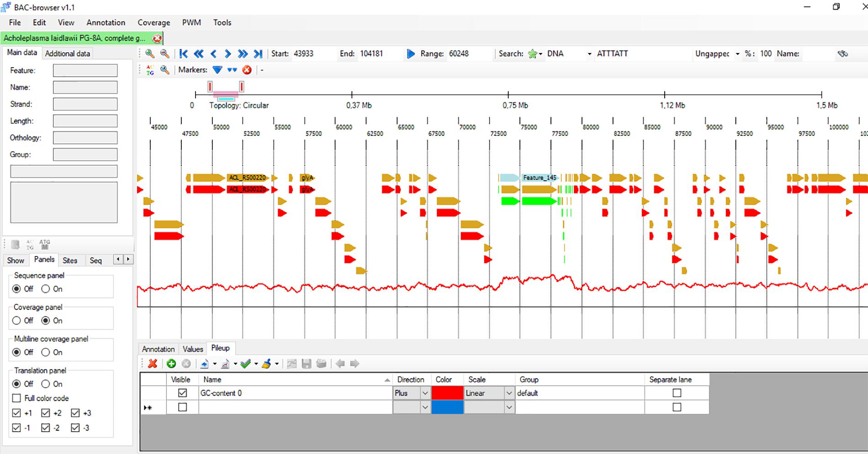Click the import coverage file icon
Image resolution: width=868 pixels, height=454 pixels.
[204, 363]
